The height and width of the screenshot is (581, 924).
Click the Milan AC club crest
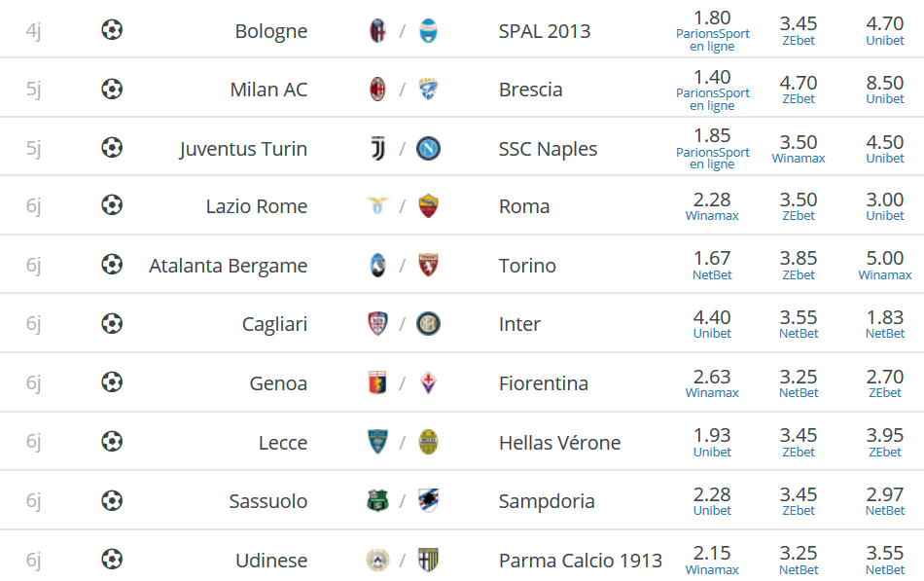(x=377, y=90)
